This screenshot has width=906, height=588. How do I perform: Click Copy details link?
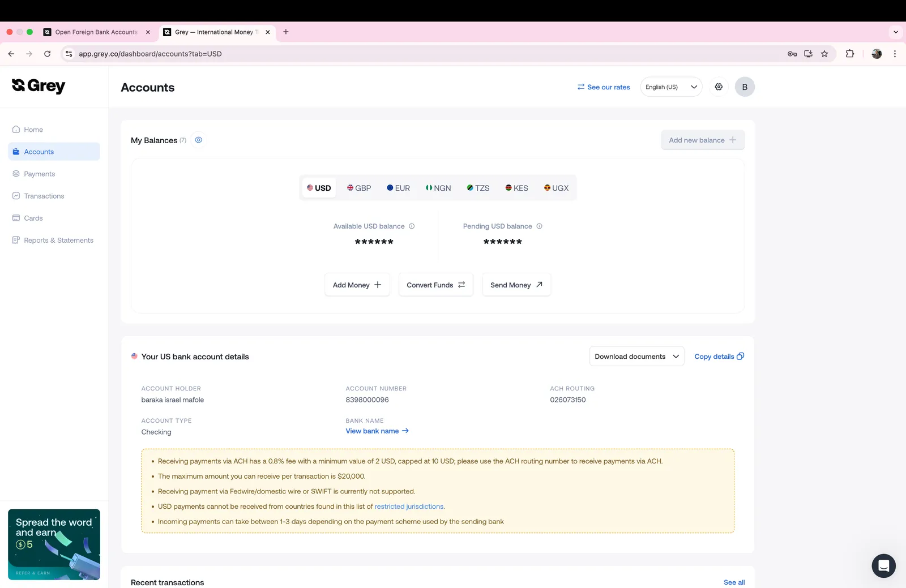(719, 357)
